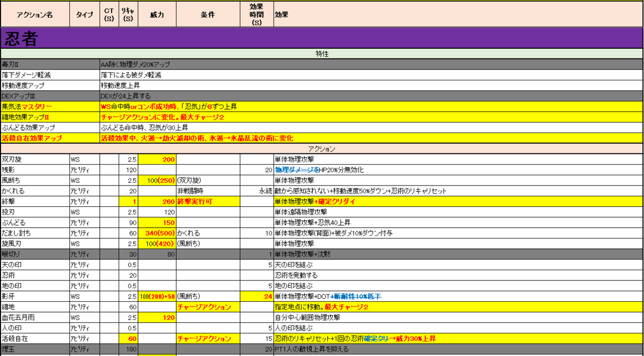This screenshot has width=644, height=356.
Task: Click the 単体遠隔物理攻撃 effect cell
Action: click(458, 212)
